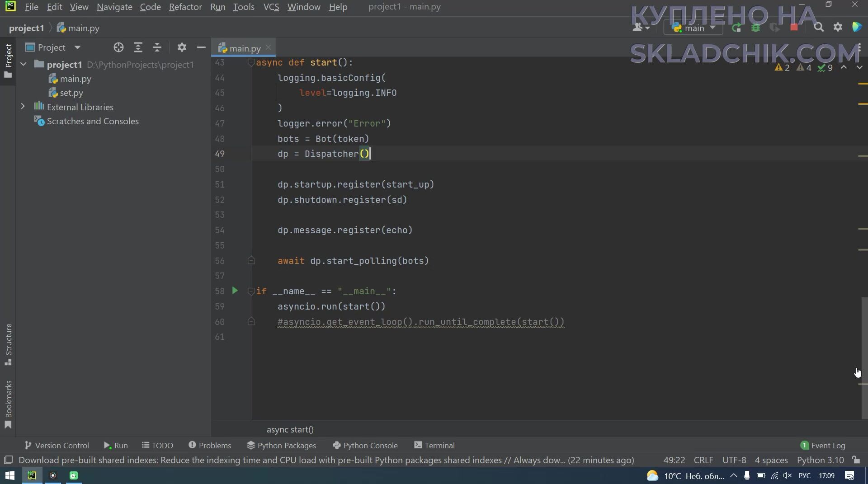Open the Bookmarks side tool window
The width and height of the screenshot is (868, 484).
tap(8, 404)
